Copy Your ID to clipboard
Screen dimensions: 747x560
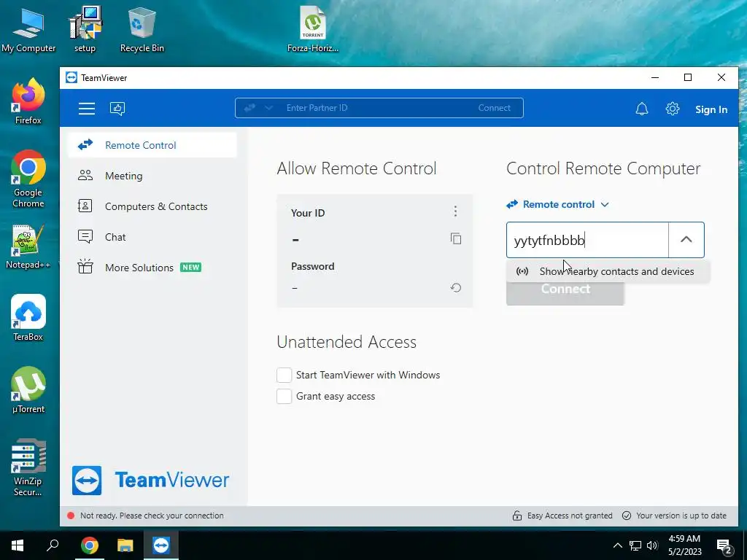click(x=455, y=238)
